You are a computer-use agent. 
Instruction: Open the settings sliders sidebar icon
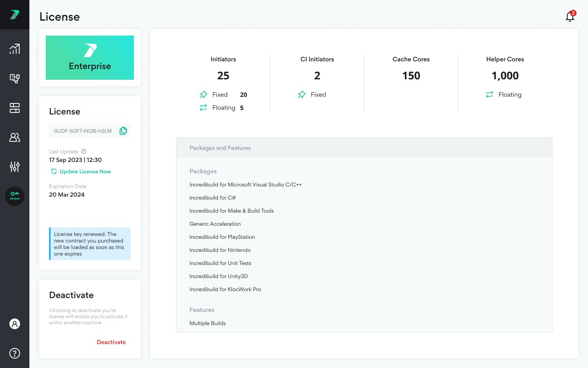[x=15, y=167]
